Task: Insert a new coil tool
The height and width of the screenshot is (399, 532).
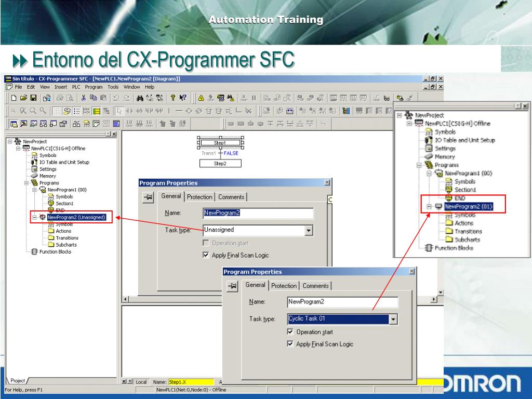Action: pyautogui.click(x=189, y=111)
